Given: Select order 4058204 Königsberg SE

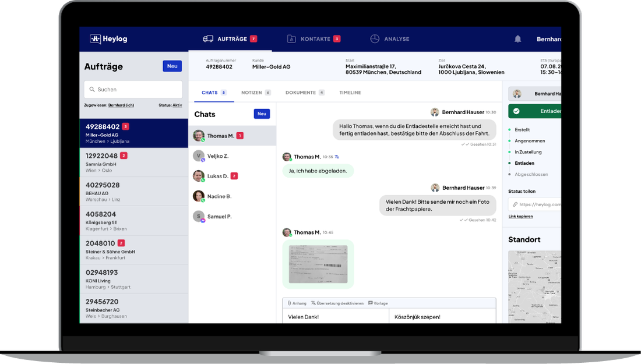Looking at the screenshot, I should 133,221.
